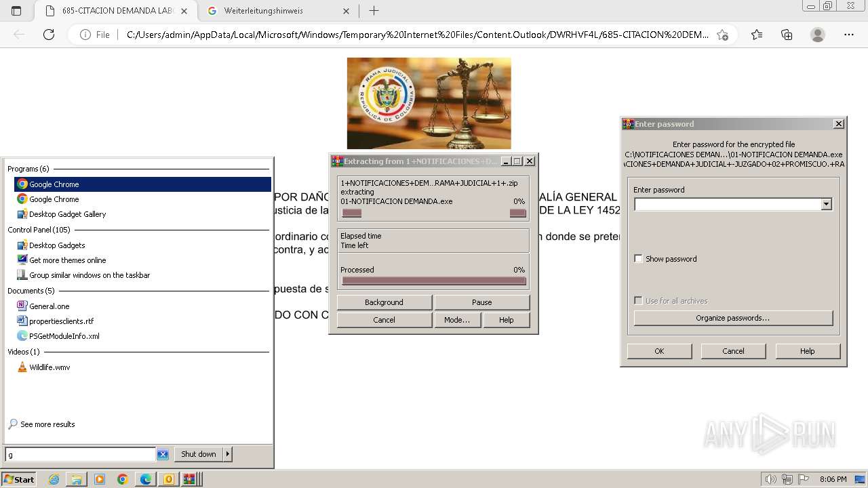Refresh the current page
Image resolution: width=868 pixels, height=488 pixels.
tap(49, 35)
